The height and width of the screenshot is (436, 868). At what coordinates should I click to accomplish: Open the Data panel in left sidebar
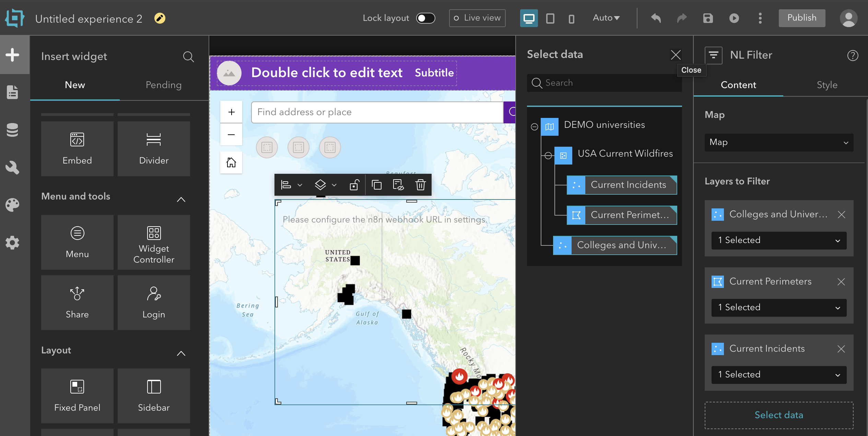pos(12,130)
